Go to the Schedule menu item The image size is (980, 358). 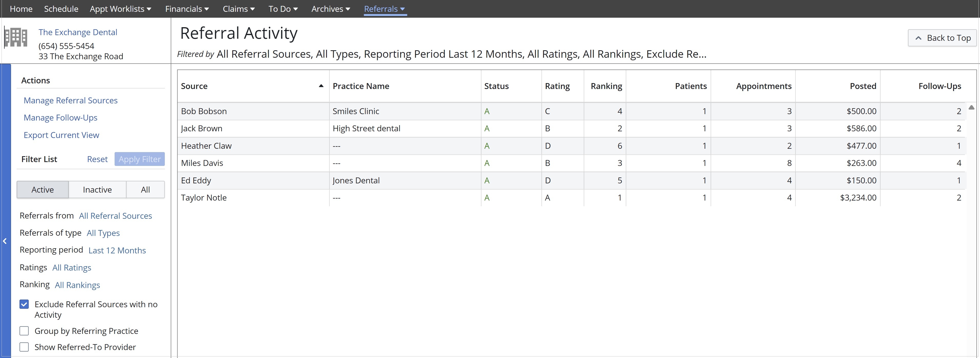(61, 9)
